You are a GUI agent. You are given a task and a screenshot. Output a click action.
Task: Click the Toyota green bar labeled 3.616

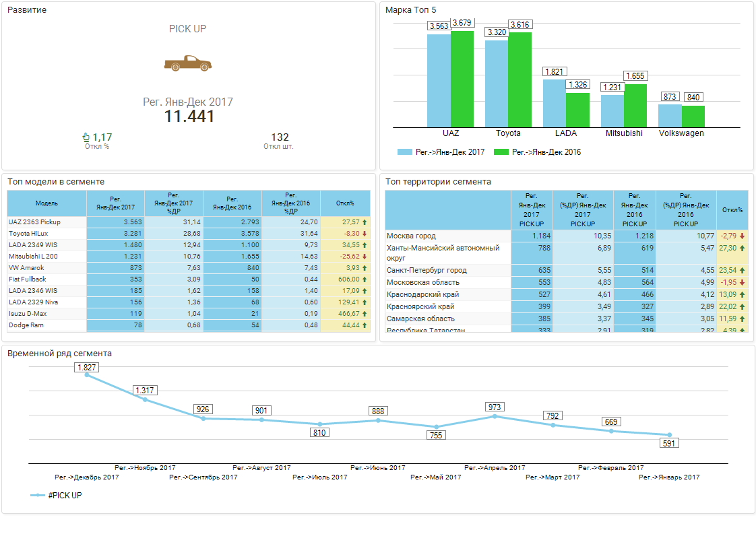pyautogui.click(x=519, y=79)
